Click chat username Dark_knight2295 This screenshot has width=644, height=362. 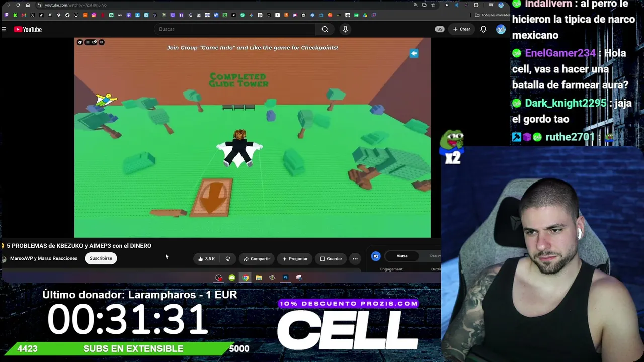[x=566, y=103]
